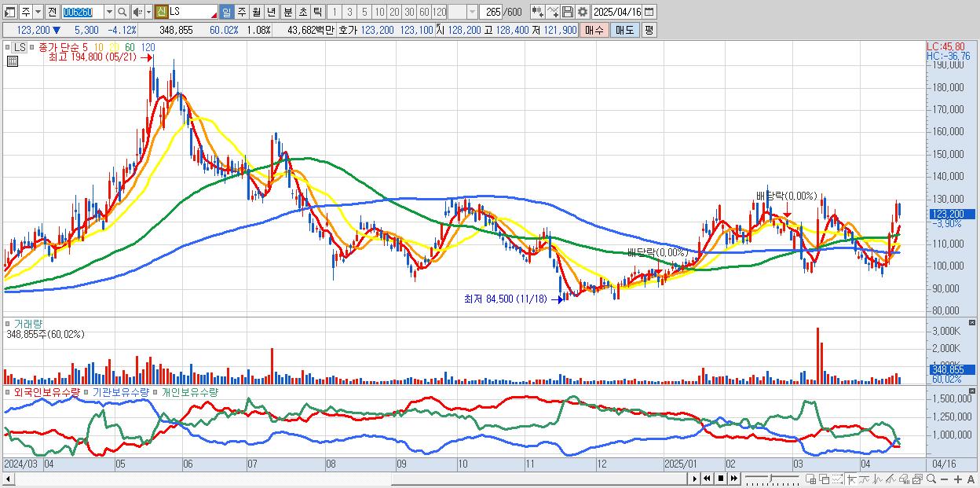Select the 월 monthly period button
The width and height of the screenshot is (980, 488).
(x=256, y=12)
